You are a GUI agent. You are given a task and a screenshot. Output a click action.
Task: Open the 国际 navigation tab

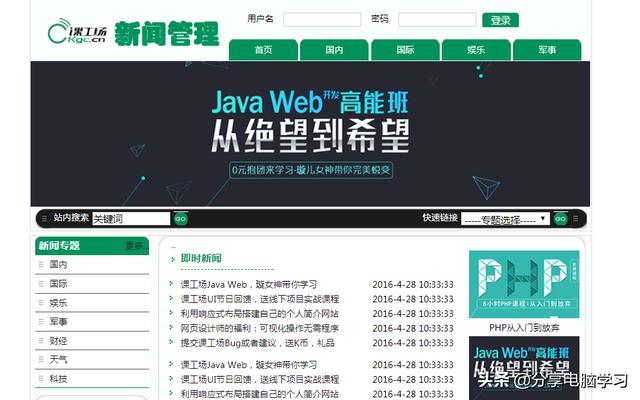pyautogui.click(x=405, y=50)
